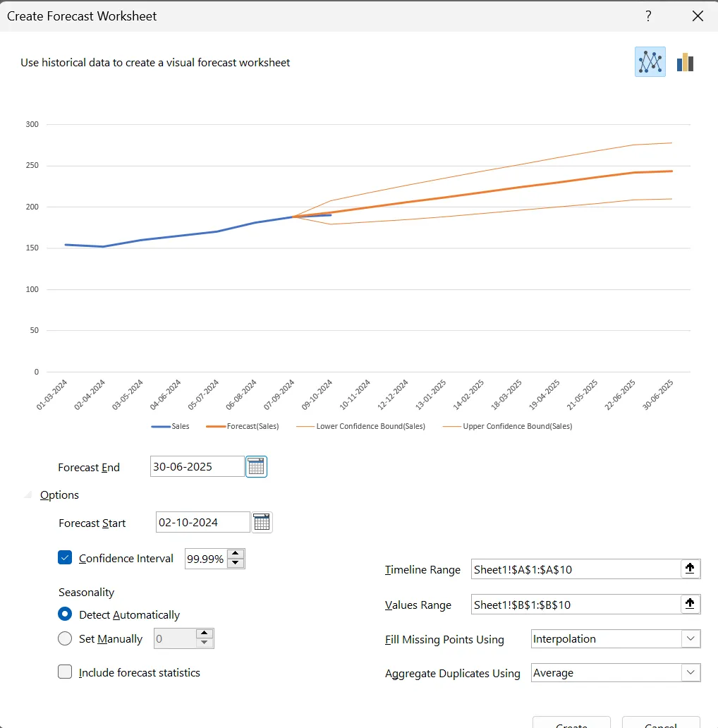Click the Cancel button

point(660,723)
